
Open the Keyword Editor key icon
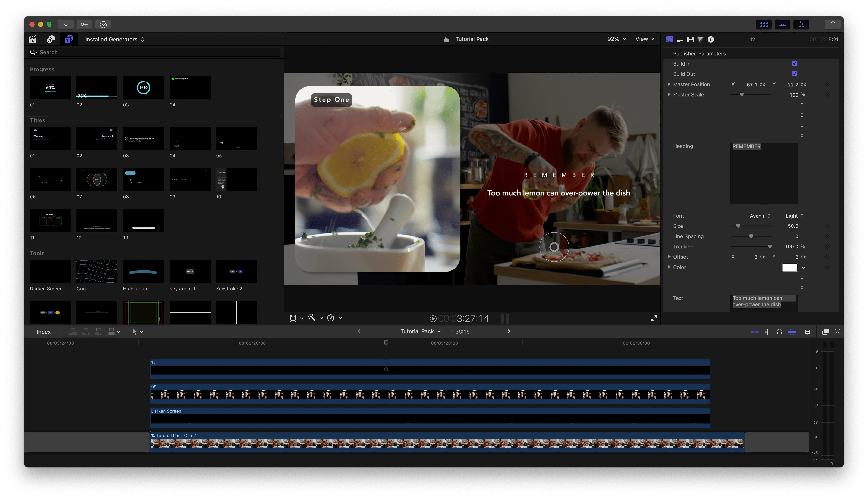click(84, 24)
